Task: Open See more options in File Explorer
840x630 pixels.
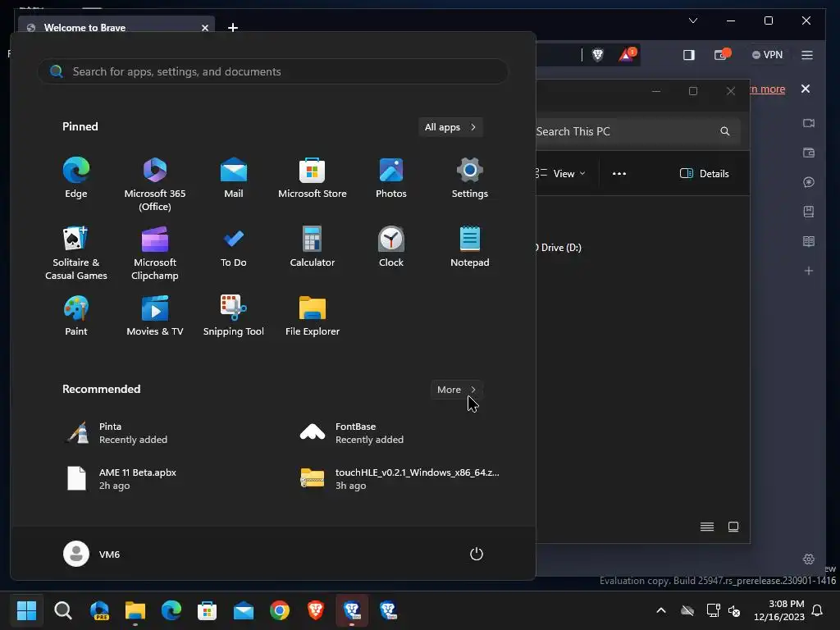Action: pyautogui.click(x=619, y=174)
